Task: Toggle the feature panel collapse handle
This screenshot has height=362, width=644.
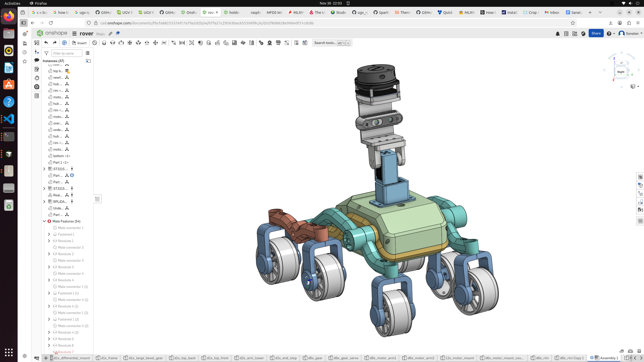Action: [98, 199]
